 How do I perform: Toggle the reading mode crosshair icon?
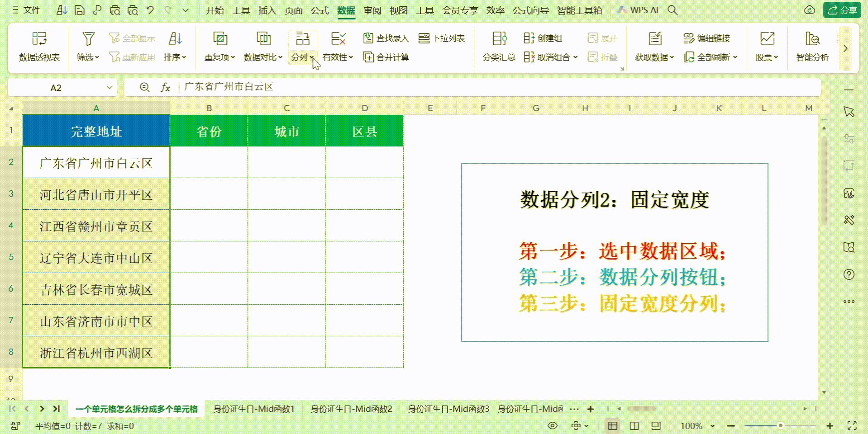[x=576, y=426]
